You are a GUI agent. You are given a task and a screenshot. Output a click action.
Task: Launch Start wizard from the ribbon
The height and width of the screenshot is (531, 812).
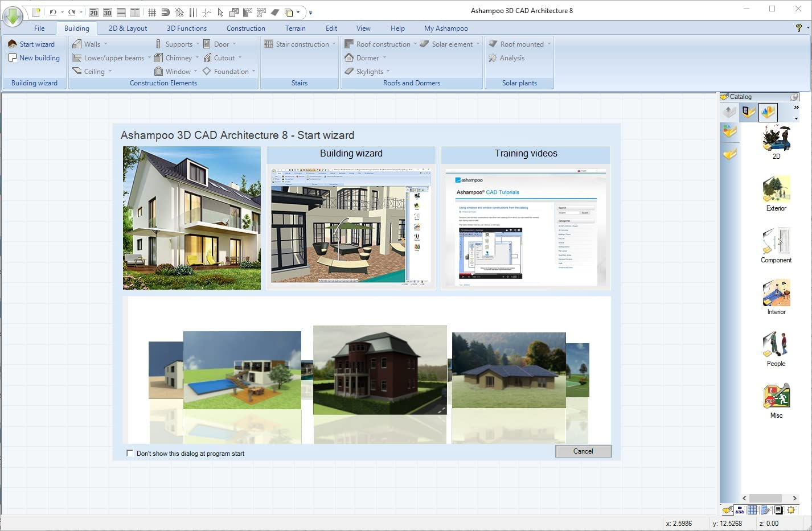(32, 44)
